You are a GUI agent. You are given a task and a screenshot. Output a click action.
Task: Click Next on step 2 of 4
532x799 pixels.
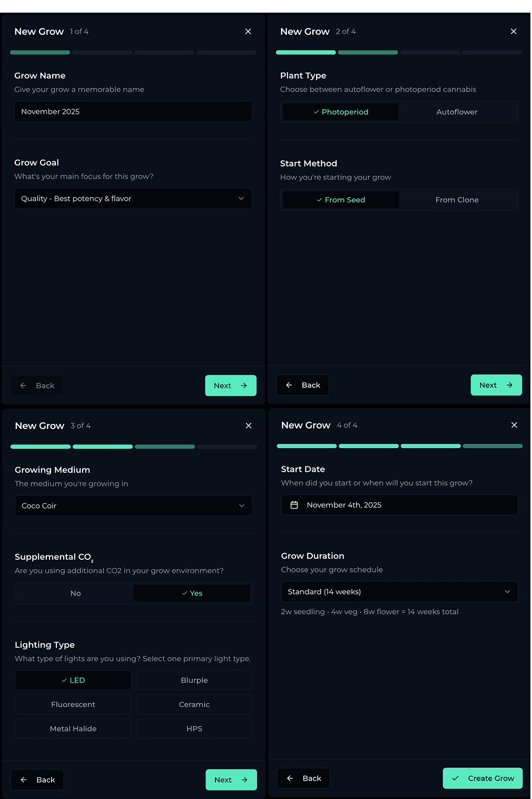point(496,385)
